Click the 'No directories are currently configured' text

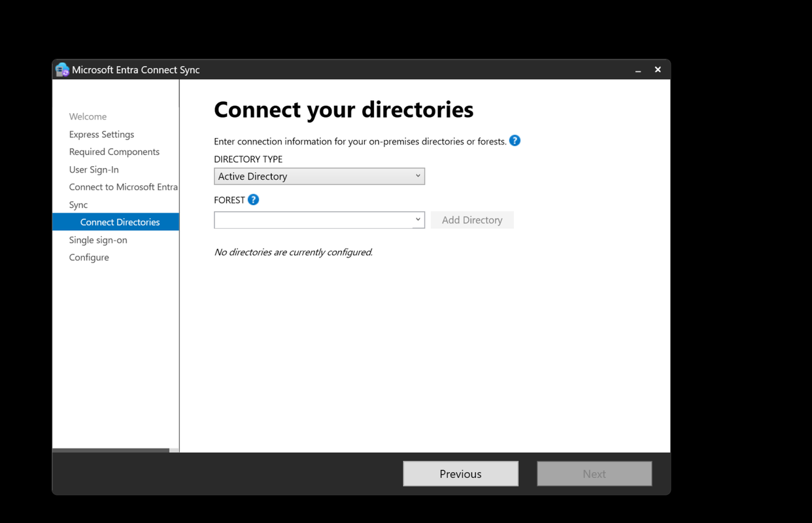(x=294, y=252)
